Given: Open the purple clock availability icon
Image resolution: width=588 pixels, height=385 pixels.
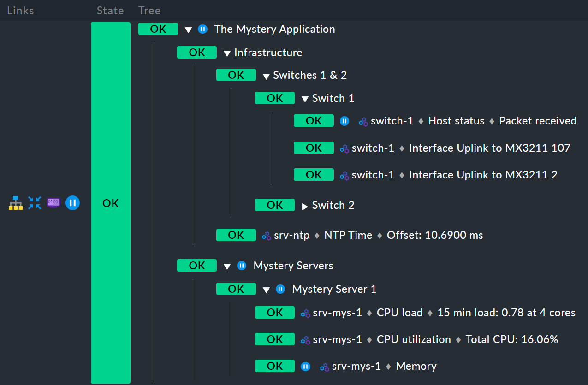Looking at the screenshot, I should click(x=53, y=203).
